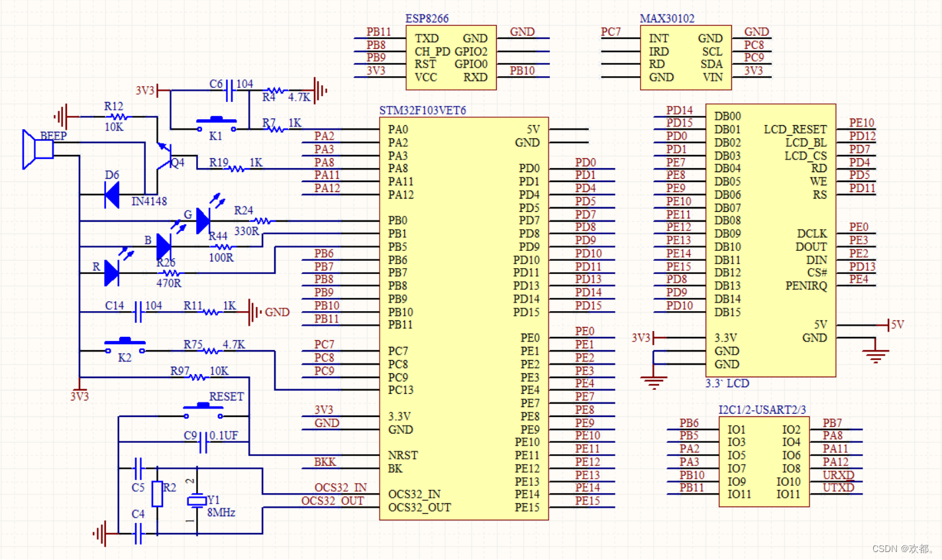Select the MAX30102 designator text

[x=667, y=19]
